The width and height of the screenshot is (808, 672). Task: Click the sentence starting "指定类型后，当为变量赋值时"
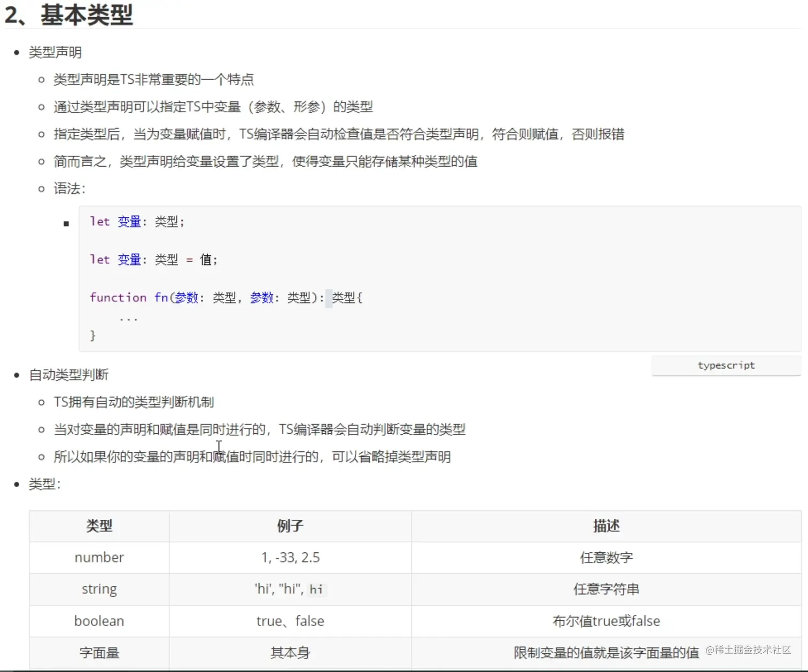click(x=339, y=134)
